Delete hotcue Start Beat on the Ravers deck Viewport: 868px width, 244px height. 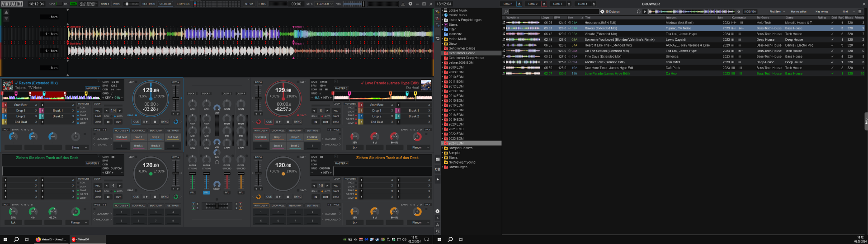[36, 105]
